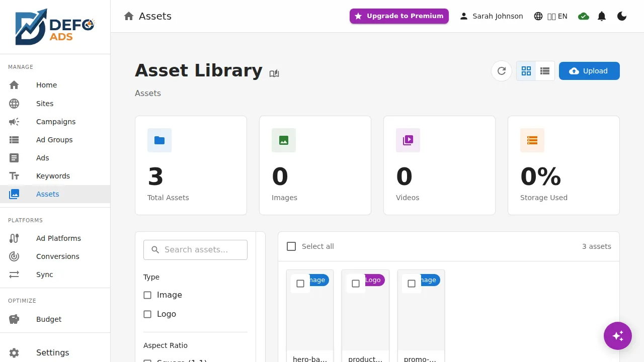Screen dimensions: 644x362
Task: Open the documentation book icon beside Asset Library
Action: 274,73
